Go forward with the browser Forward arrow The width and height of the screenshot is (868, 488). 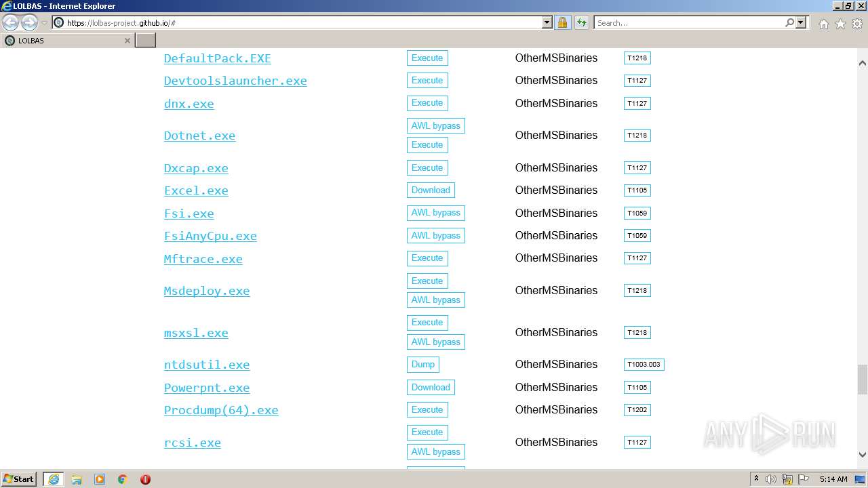[29, 22]
